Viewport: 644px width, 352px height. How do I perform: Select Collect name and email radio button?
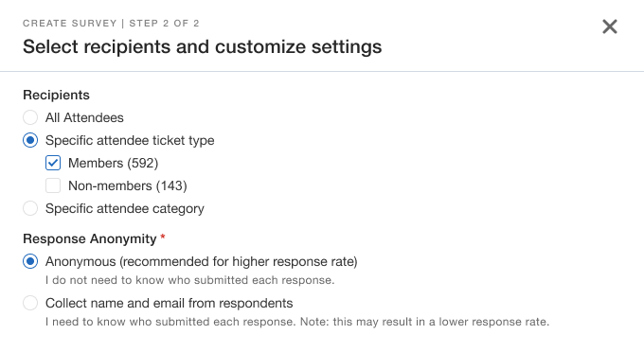(30, 303)
